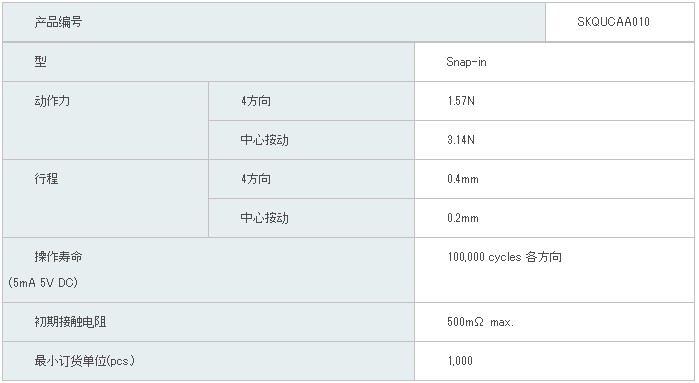Select 中心按动 under 行程
Image resolution: width=699 pixels, height=383 pixels.
(264, 218)
